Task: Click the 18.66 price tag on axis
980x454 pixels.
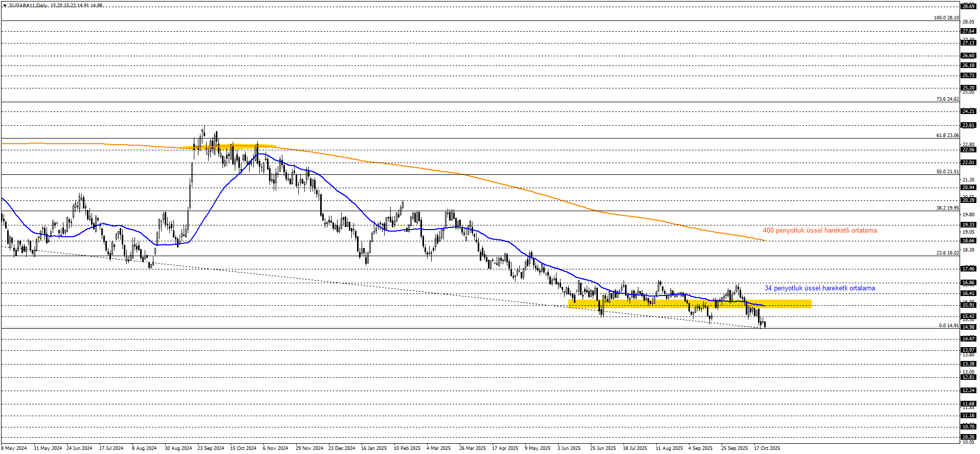Action: [968, 241]
